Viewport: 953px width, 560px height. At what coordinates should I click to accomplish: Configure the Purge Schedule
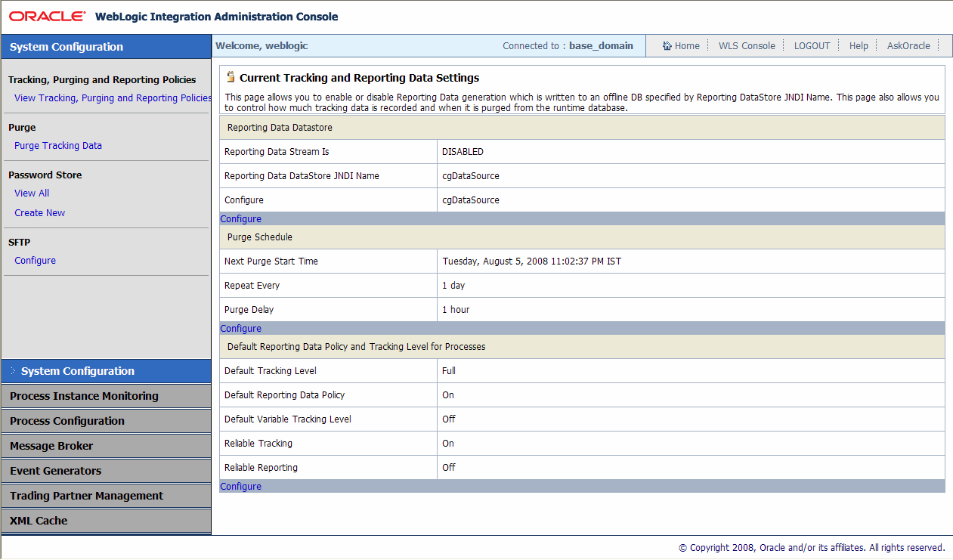[240, 328]
